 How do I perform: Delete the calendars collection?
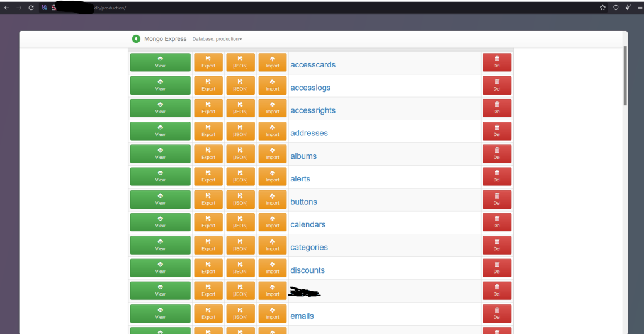497,222
